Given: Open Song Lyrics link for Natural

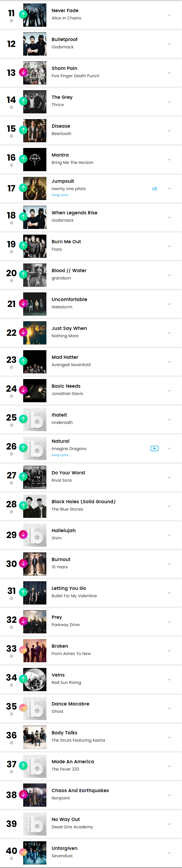Looking at the screenshot, I should pos(60,455).
